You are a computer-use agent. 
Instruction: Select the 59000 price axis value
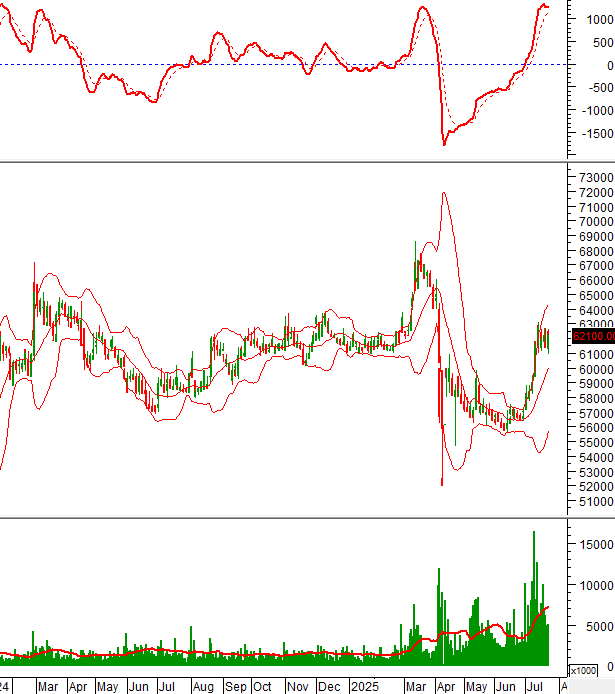tap(596, 384)
